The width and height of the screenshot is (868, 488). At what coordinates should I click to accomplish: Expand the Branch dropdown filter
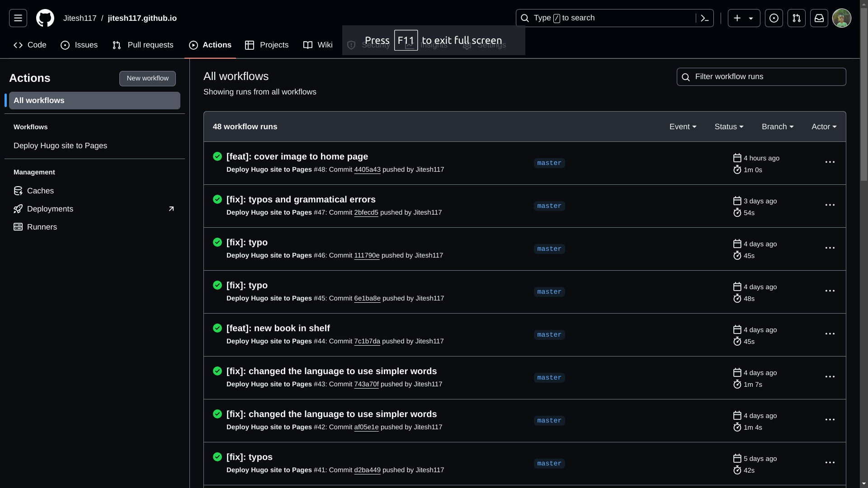click(778, 127)
